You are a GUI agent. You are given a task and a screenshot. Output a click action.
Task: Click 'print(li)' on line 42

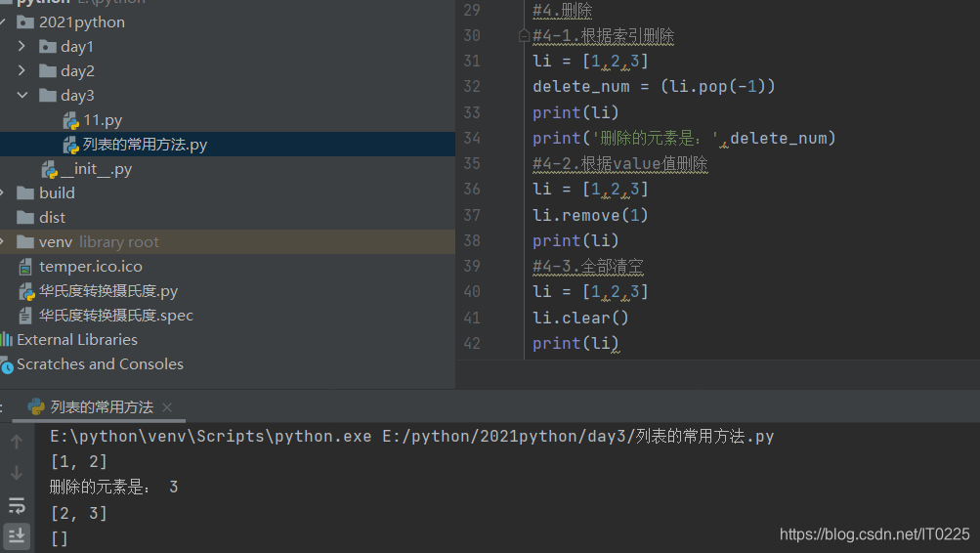(575, 343)
